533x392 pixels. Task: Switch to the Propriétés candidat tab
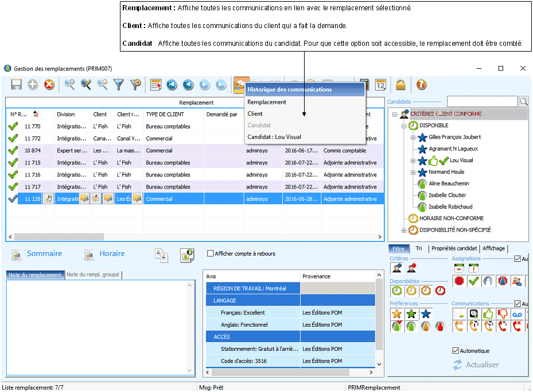point(454,248)
